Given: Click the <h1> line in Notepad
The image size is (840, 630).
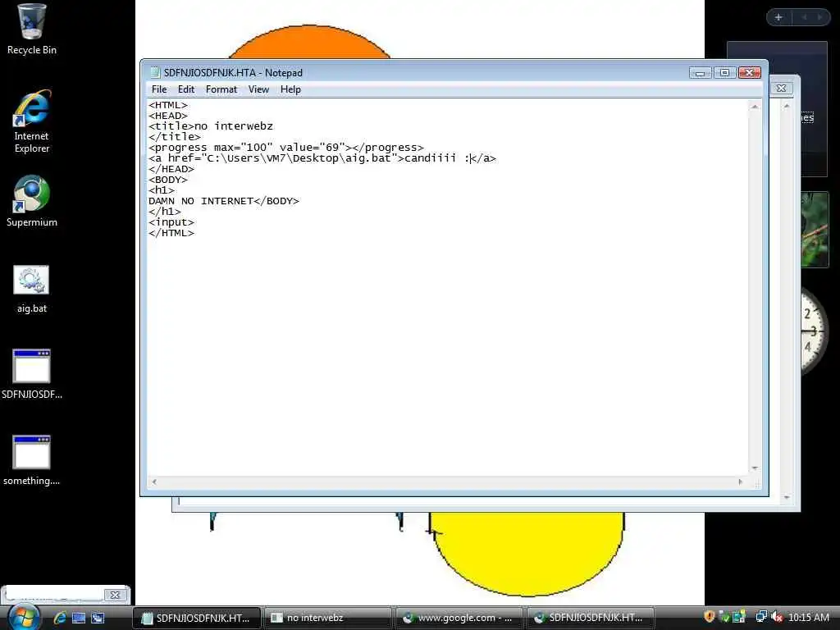Looking at the screenshot, I should click(162, 190).
